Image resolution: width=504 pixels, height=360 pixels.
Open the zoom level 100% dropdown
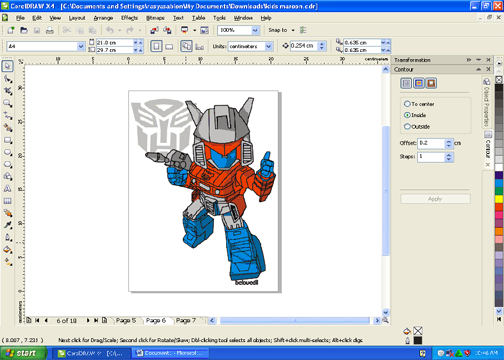pos(255,30)
